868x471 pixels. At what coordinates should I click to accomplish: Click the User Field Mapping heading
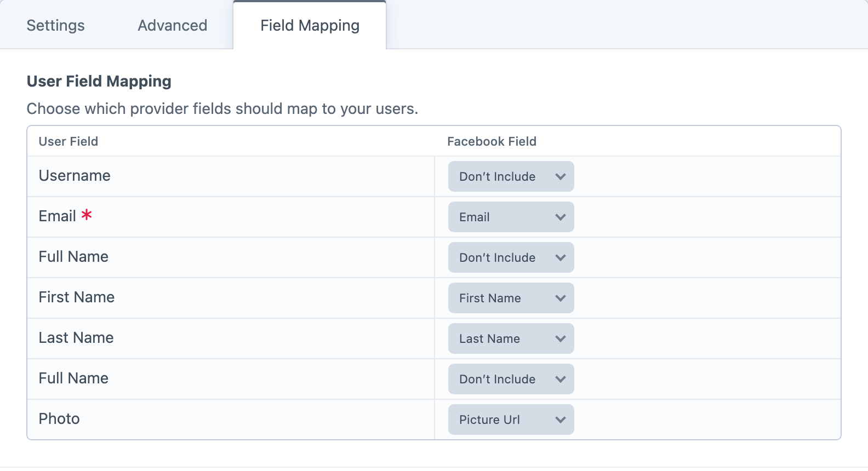(x=99, y=81)
